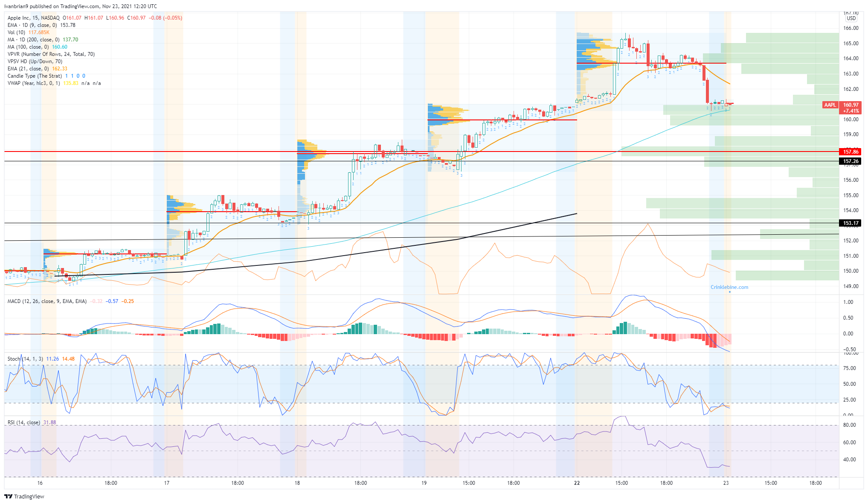Viewport: 868px width, 504px height.
Task: Click the Crinklebine.com text on the chart
Action: pyautogui.click(x=729, y=287)
